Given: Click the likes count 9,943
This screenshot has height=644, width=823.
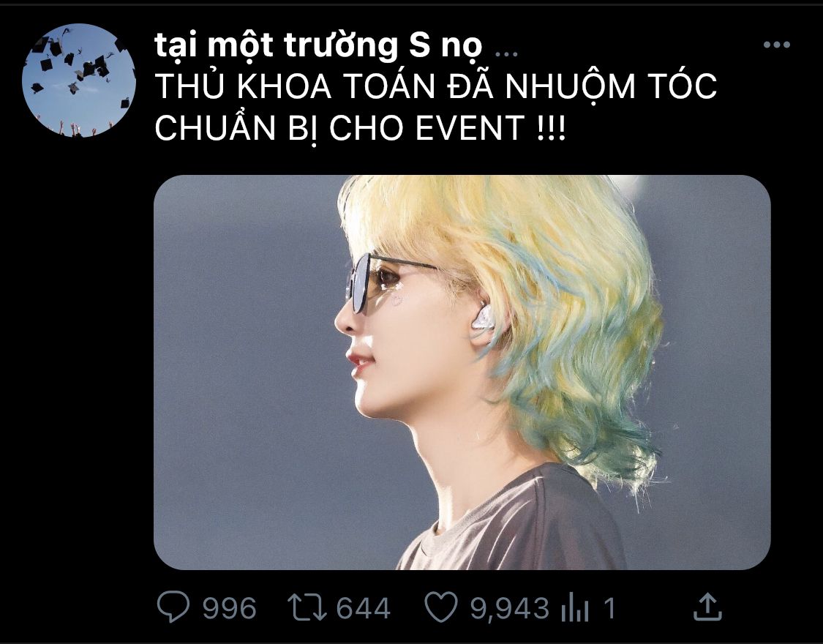Looking at the screenshot, I should coord(509,609).
